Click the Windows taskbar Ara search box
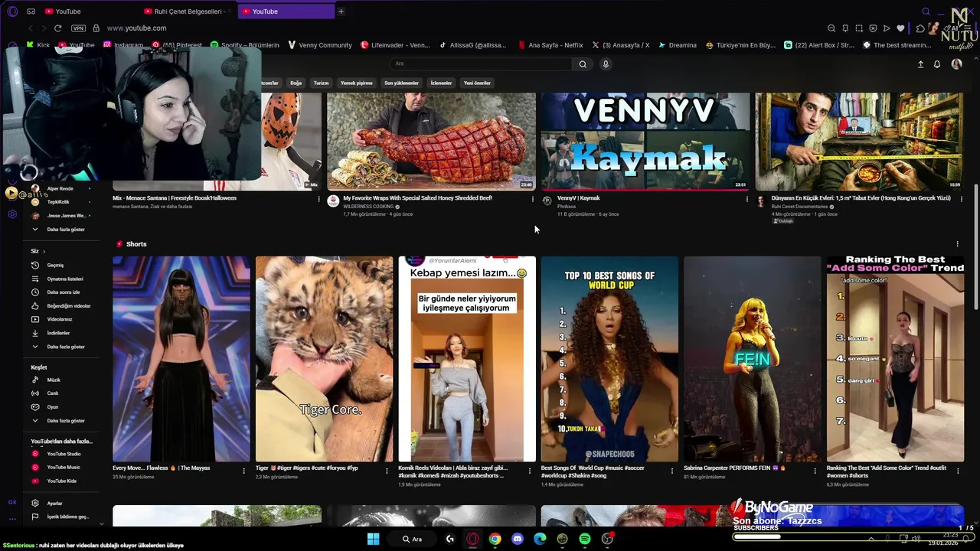This screenshot has height=551, width=980. (x=412, y=539)
